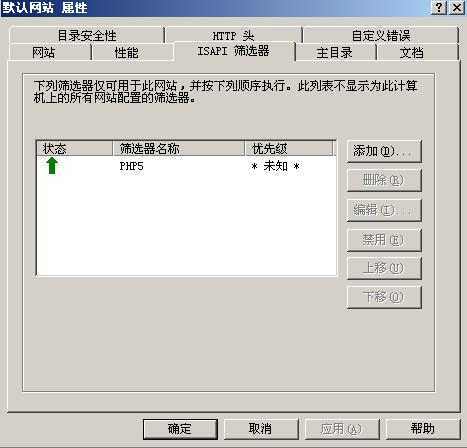Switch to the 自定义错误 tab
467x448 pixels.
click(381, 35)
